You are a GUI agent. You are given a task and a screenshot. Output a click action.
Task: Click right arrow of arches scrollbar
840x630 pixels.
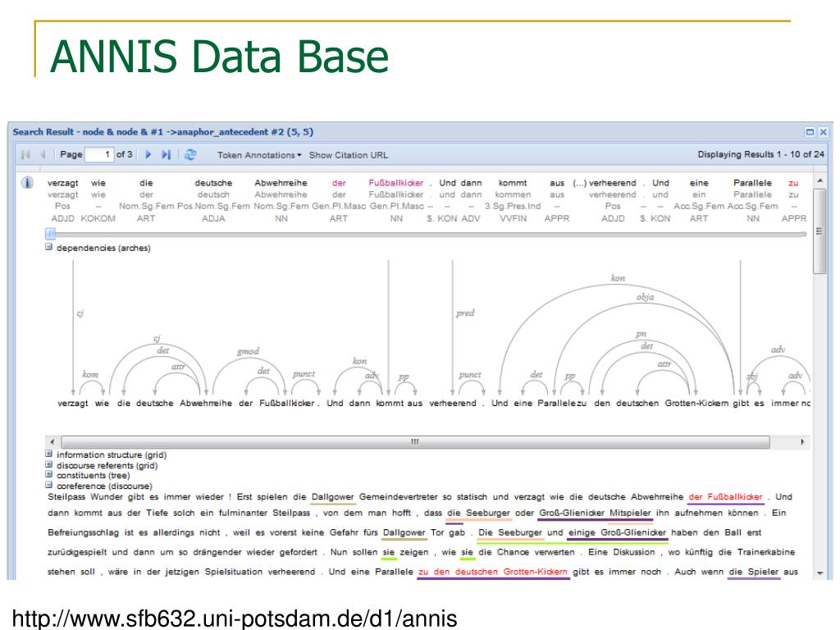tap(802, 442)
